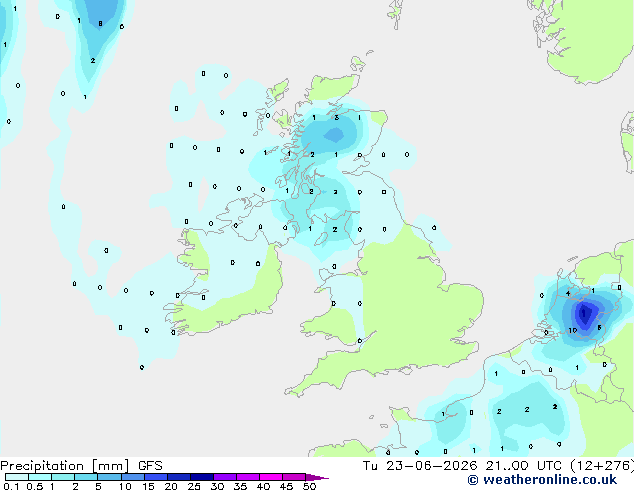Click the 'GFS' model label

point(150,466)
